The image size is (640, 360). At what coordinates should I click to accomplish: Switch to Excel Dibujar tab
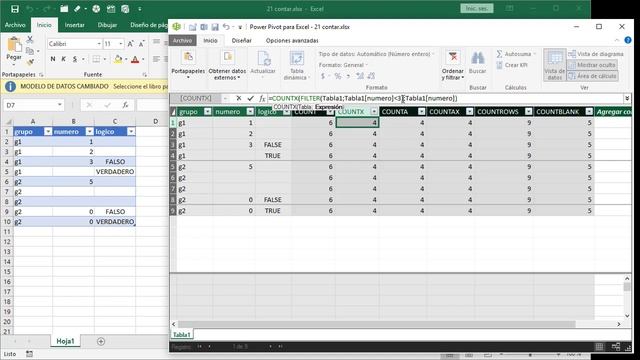click(x=107, y=25)
